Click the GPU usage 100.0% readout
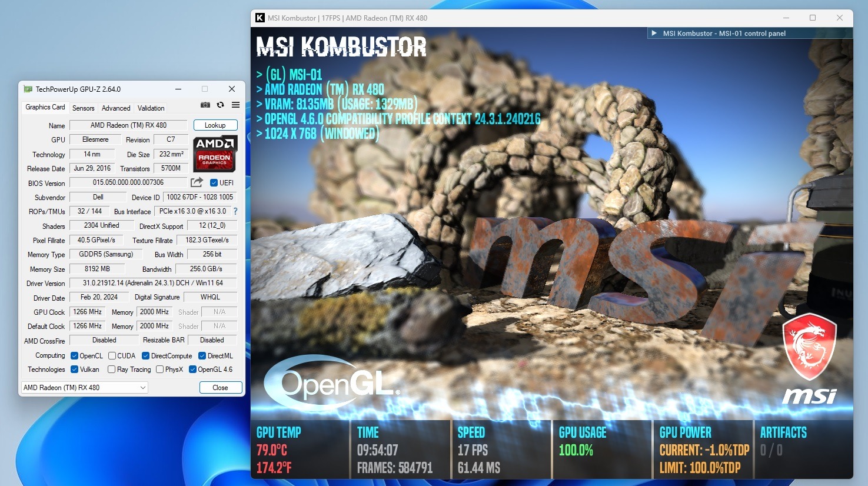 pyautogui.click(x=576, y=451)
